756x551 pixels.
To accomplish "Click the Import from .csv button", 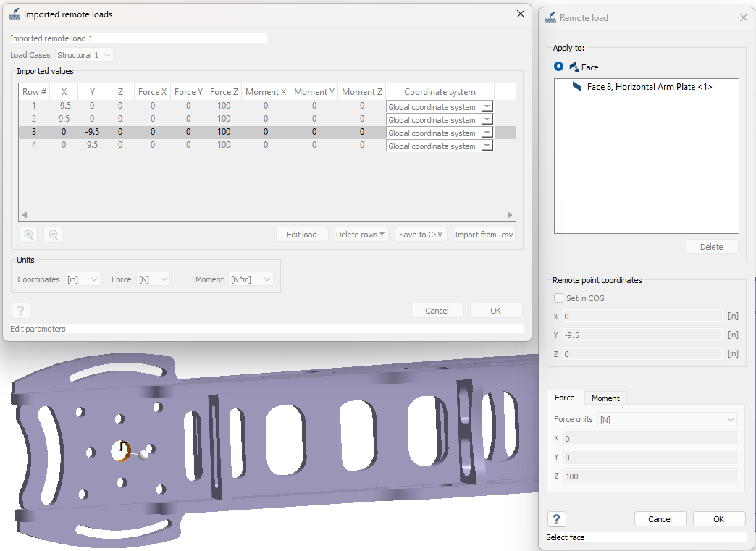I will pos(484,235).
